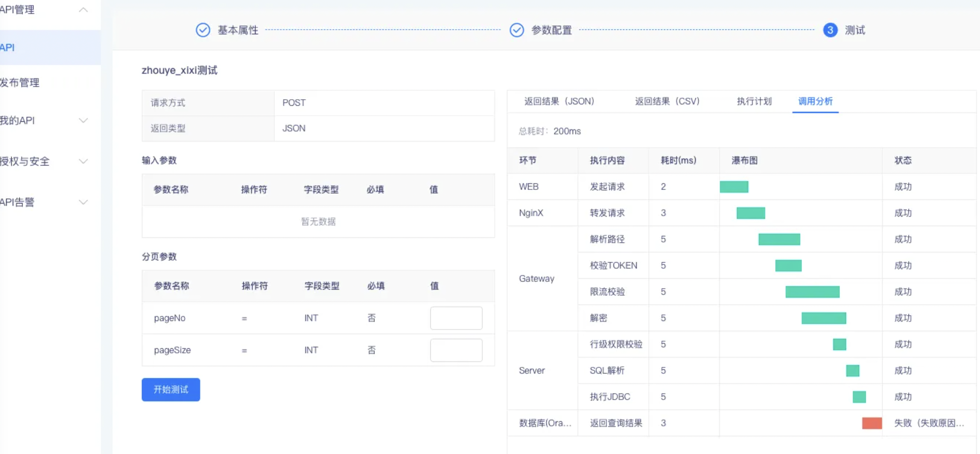The image size is (980, 454).
Task: Click the 测试 step label
Action: [x=855, y=30]
